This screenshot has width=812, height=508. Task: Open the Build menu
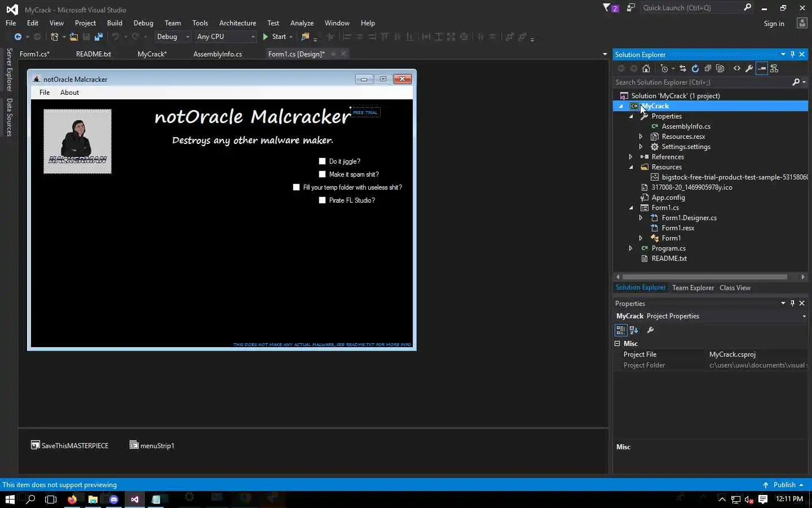point(114,23)
